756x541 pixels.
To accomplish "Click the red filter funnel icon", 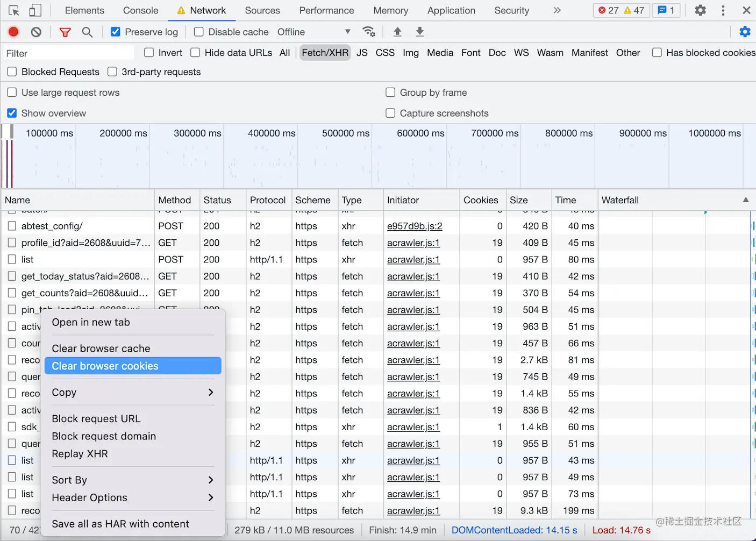I will (65, 32).
